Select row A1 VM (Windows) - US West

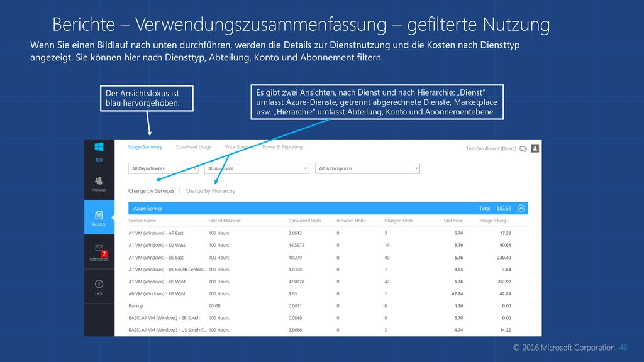click(x=328, y=282)
